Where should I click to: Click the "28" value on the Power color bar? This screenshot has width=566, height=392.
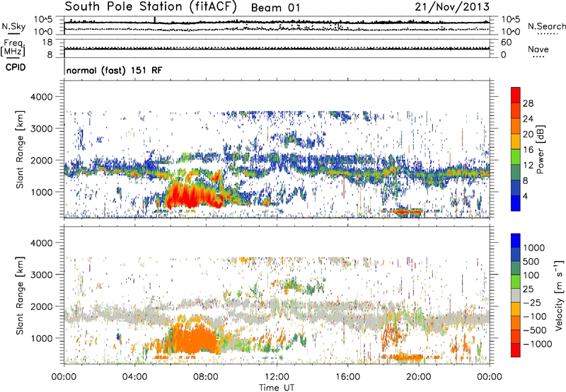point(528,103)
